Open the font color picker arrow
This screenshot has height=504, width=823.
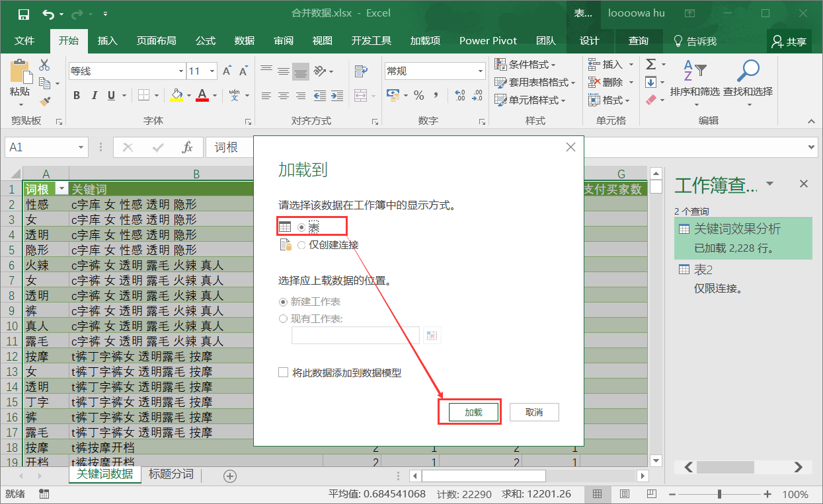coord(215,96)
